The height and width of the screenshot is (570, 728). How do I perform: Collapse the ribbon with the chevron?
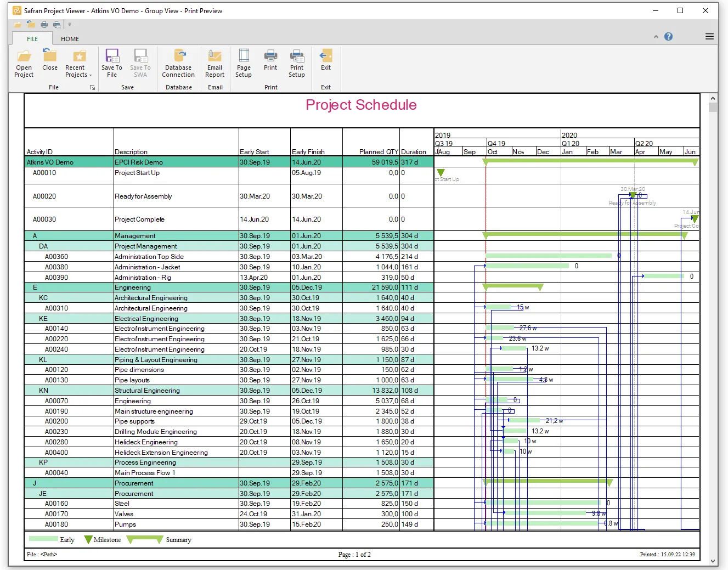(x=656, y=37)
